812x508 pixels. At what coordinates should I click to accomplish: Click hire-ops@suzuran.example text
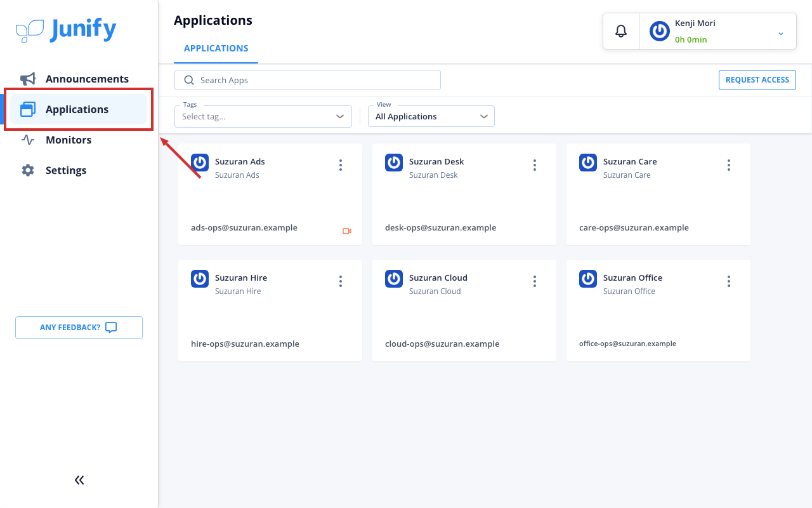(x=245, y=344)
